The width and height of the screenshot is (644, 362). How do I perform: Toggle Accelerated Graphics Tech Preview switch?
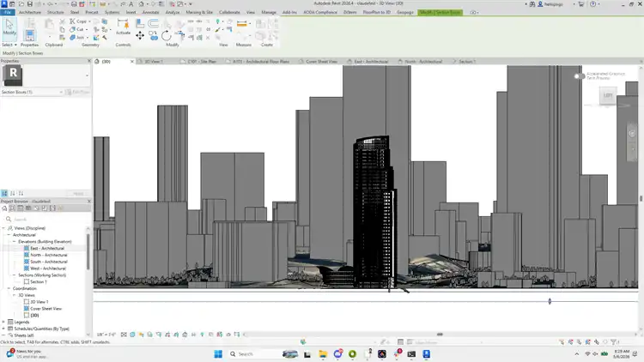(x=579, y=76)
